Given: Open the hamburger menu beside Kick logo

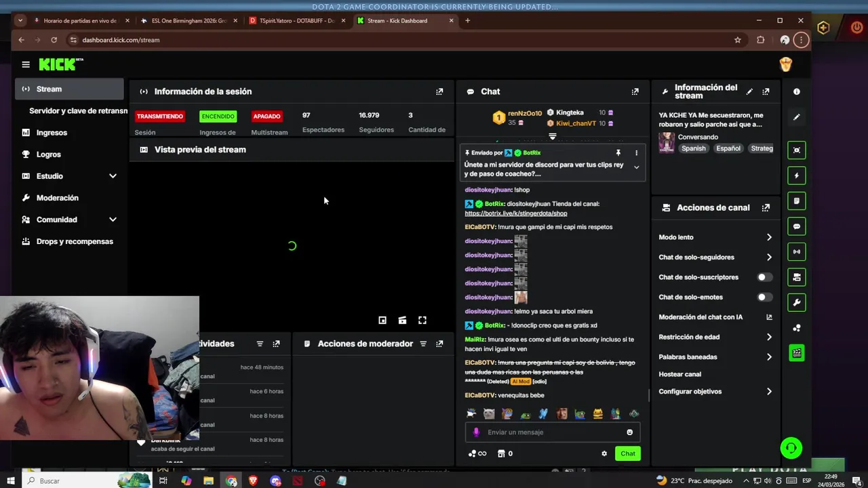Looking at the screenshot, I should click(26, 64).
